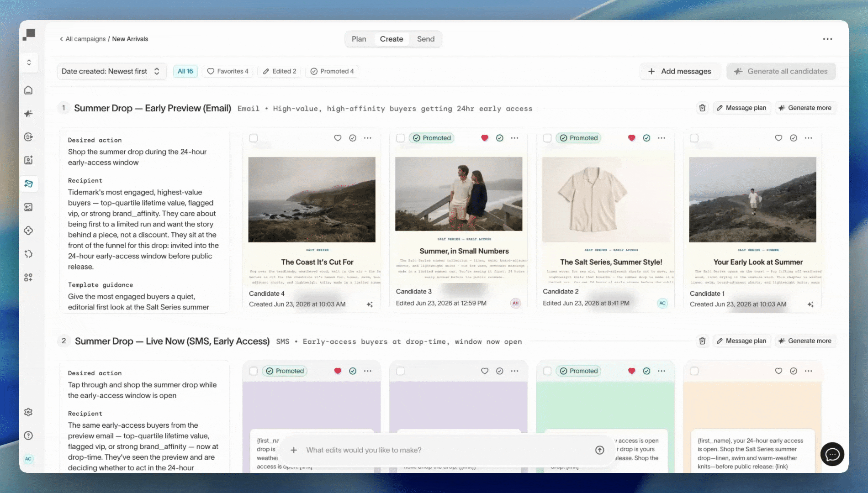Tick the Candidate 2 checkbox

point(547,138)
